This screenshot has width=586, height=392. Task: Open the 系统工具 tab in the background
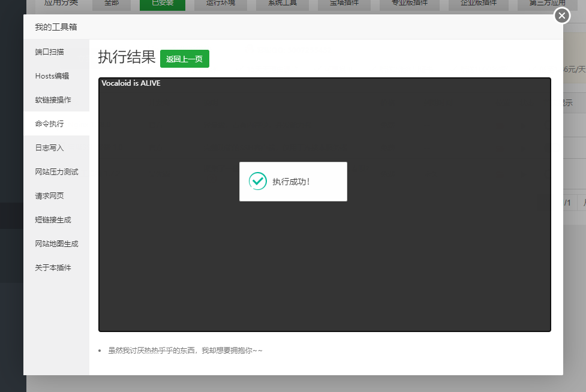[x=282, y=4]
